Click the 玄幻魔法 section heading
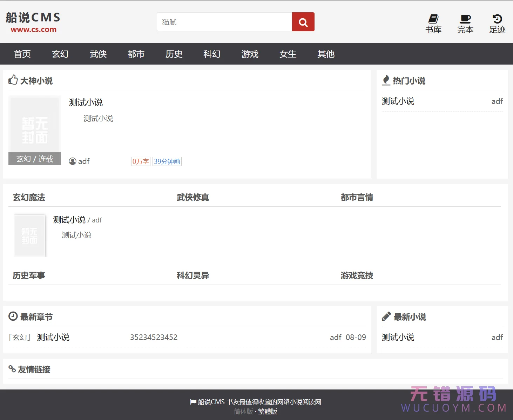The width and height of the screenshot is (513, 420). 29,198
